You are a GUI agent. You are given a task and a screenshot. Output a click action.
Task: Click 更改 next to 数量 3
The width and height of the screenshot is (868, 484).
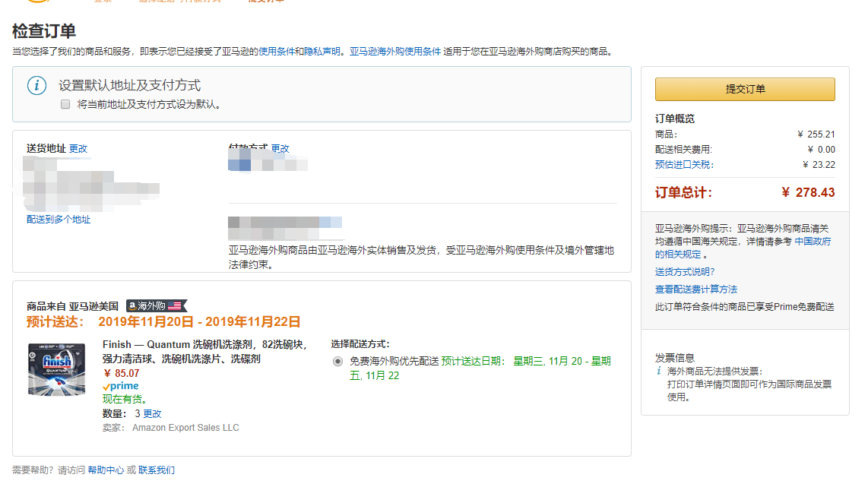[x=152, y=414]
